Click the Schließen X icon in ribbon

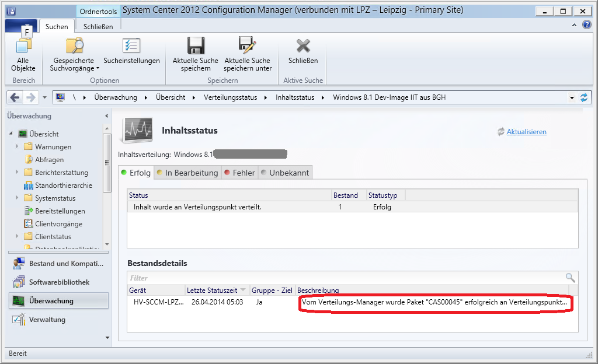coord(303,45)
